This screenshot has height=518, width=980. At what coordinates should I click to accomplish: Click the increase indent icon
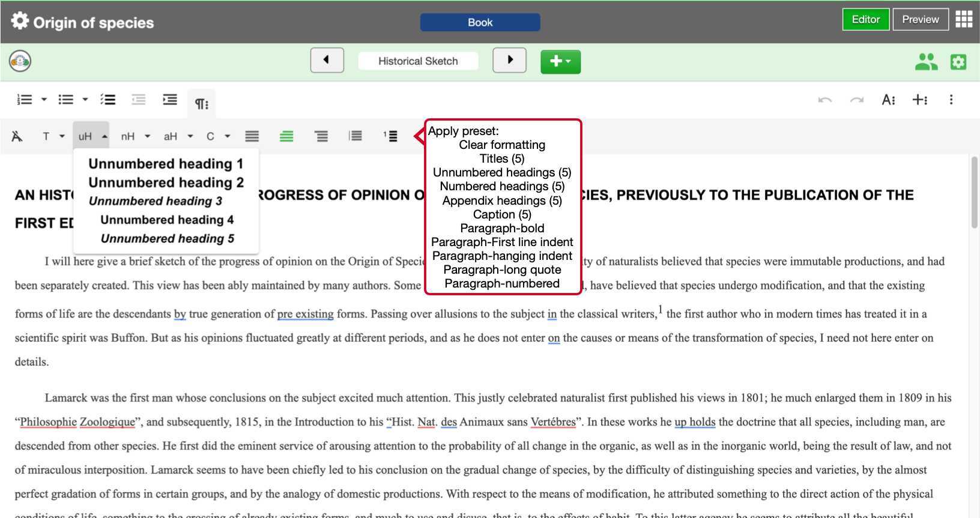(x=170, y=100)
